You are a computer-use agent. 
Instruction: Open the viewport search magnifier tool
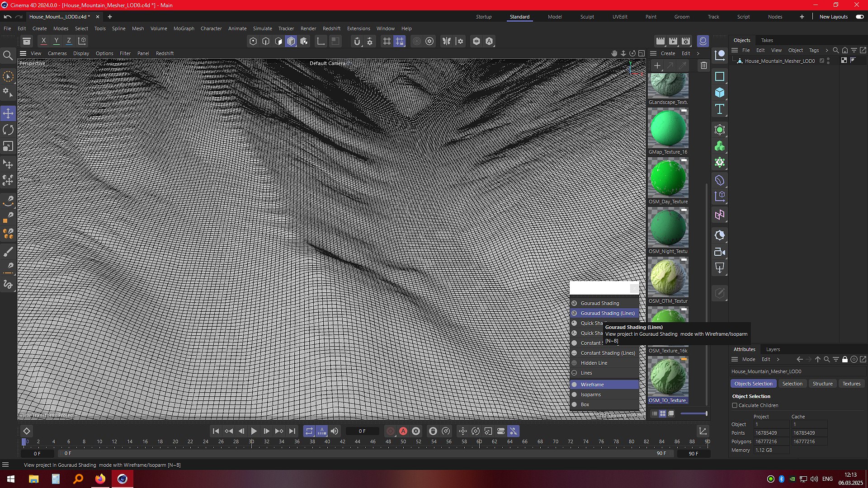pos(8,56)
